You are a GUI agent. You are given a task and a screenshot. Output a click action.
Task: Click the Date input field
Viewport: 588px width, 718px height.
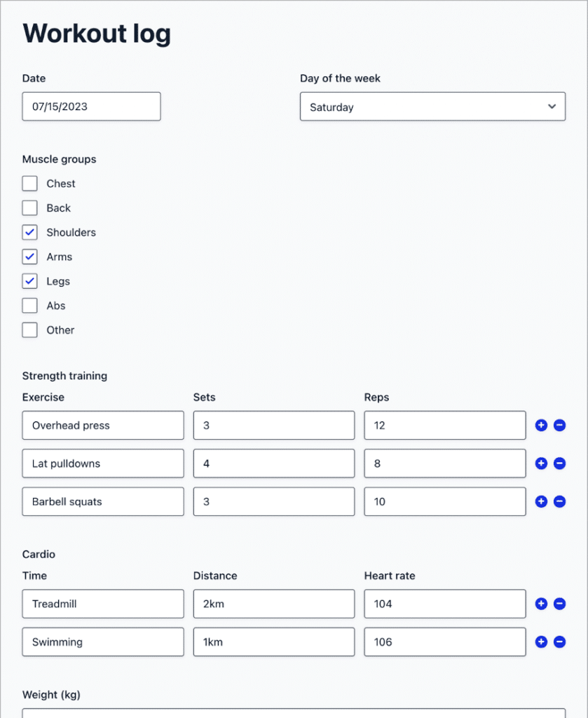(92, 107)
